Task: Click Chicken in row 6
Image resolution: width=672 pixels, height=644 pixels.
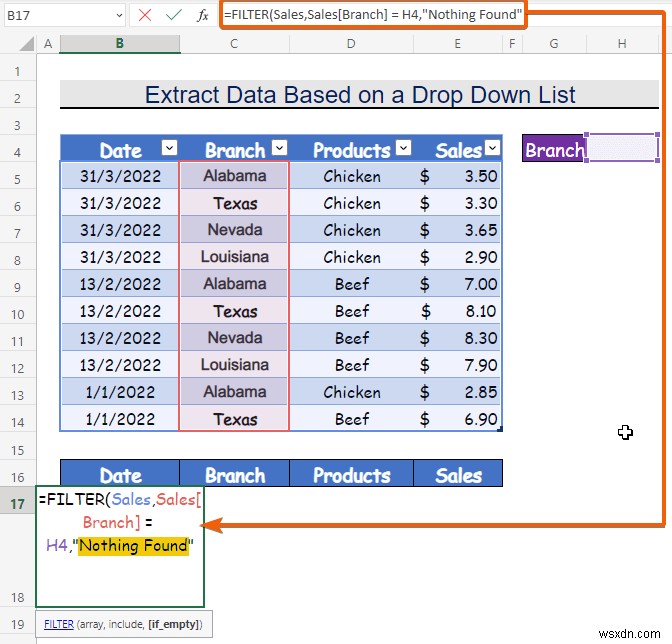Action: coord(352,203)
